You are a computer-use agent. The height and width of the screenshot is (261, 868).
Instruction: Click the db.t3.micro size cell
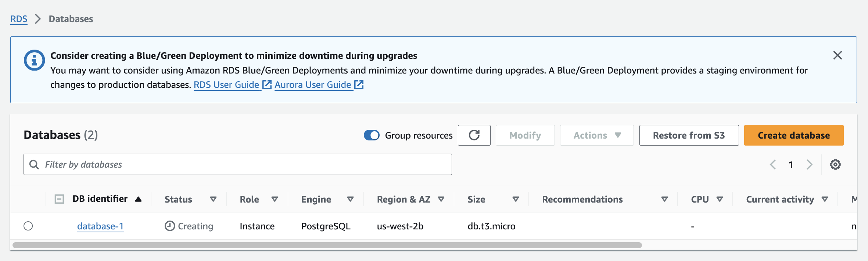click(x=491, y=226)
